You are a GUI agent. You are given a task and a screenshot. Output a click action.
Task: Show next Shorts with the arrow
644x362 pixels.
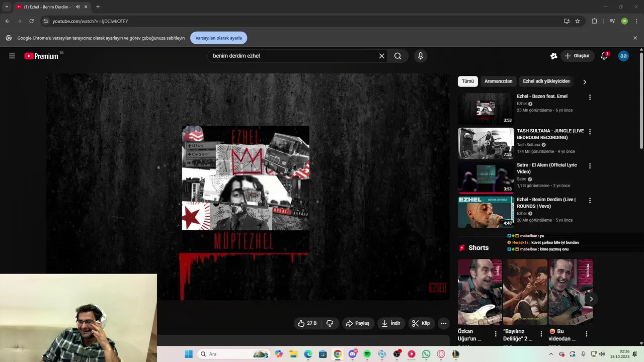click(x=591, y=299)
